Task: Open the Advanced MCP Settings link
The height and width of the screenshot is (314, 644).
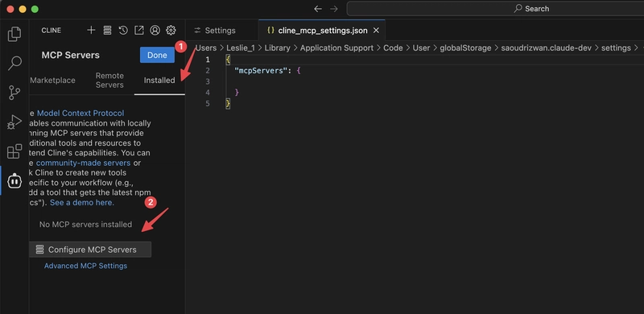Action: [85, 266]
